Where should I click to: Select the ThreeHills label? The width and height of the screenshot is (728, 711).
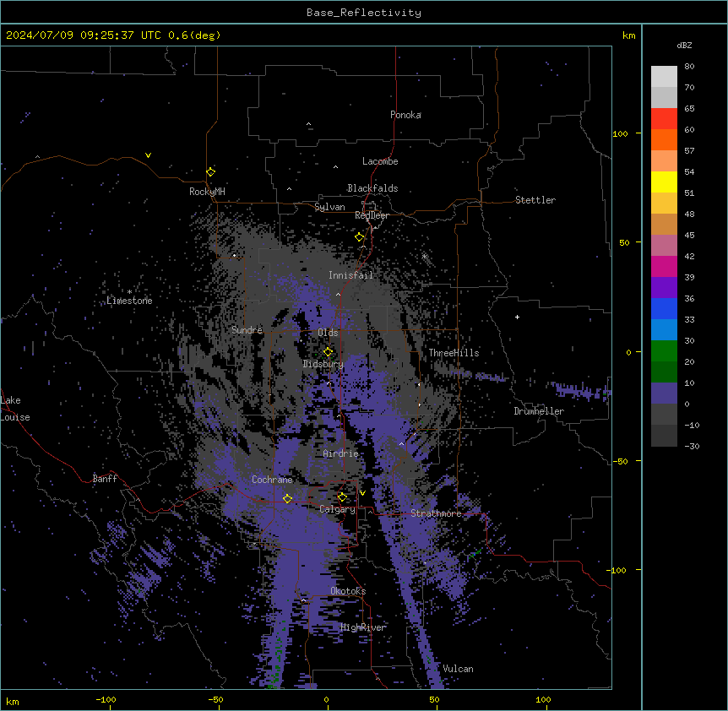click(454, 353)
